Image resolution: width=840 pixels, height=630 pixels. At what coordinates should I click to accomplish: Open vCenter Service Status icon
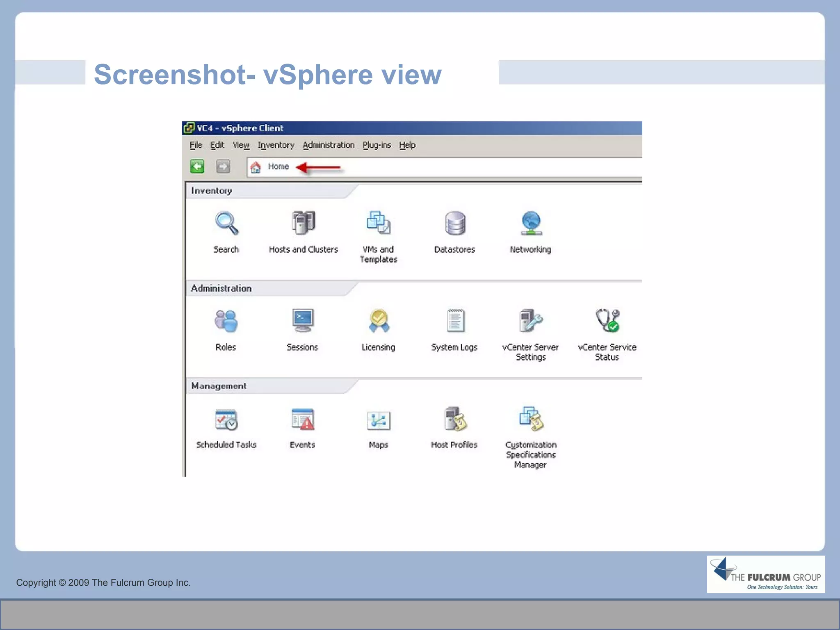(608, 321)
